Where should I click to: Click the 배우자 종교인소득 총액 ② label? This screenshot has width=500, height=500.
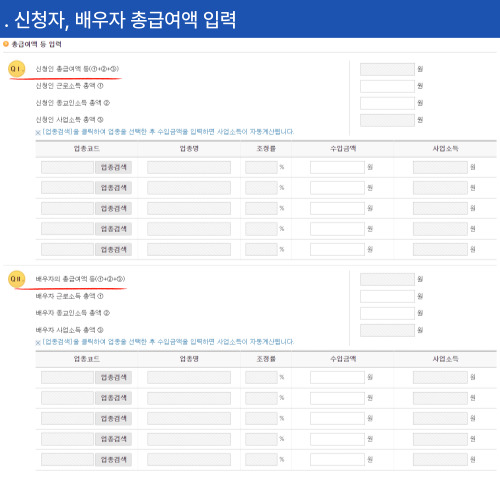pyautogui.click(x=73, y=313)
